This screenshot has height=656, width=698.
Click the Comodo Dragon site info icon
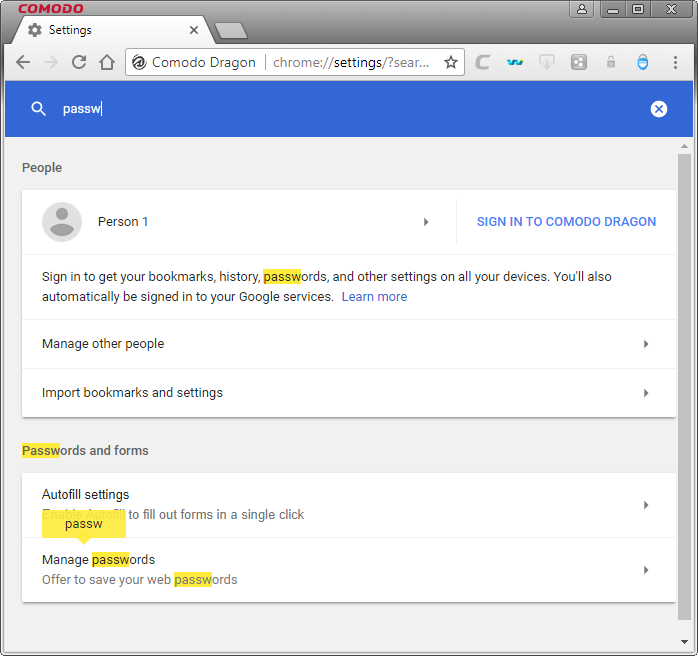coord(139,62)
